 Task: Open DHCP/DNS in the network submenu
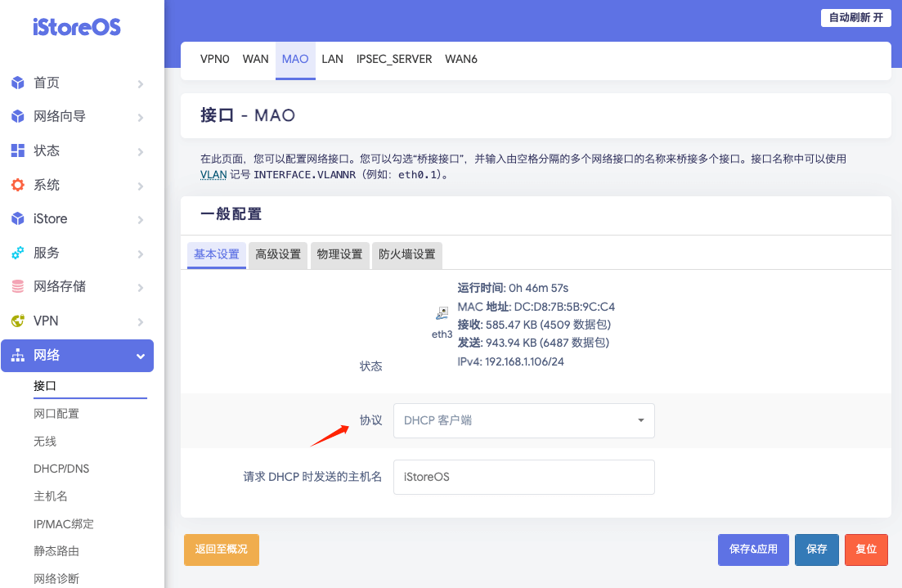tap(61, 469)
